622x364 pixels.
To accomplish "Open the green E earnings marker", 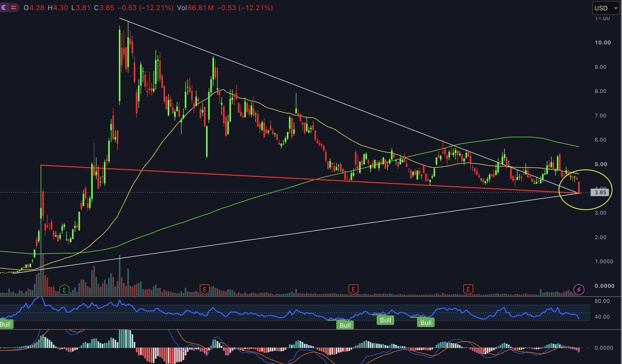I will 64,289.
